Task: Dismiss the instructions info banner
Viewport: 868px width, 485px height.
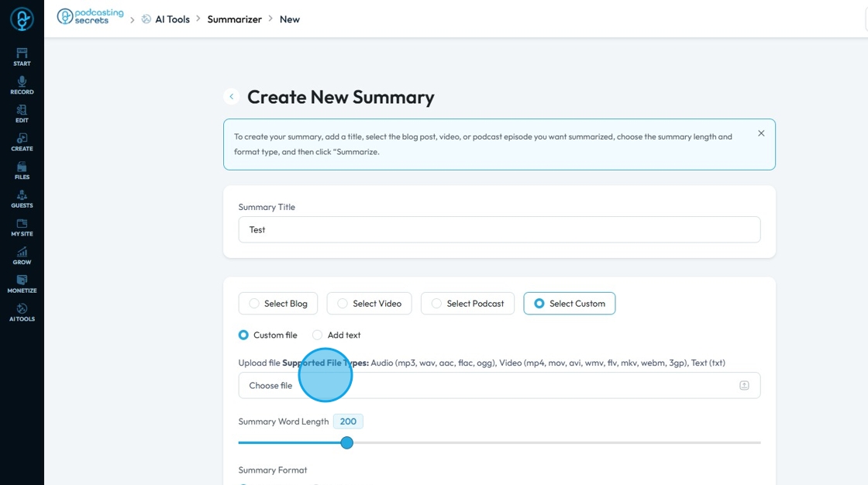Action: 761,133
